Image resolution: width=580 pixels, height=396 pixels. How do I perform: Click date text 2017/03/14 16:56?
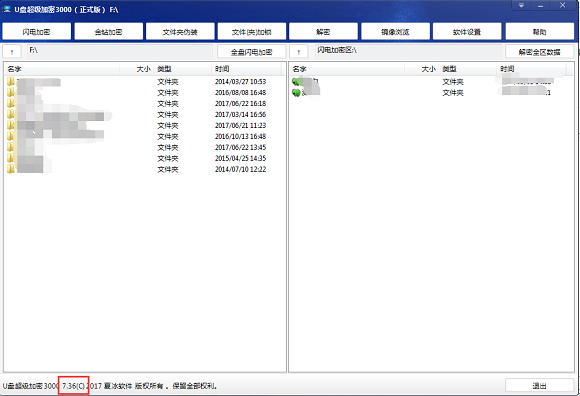click(x=240, y=114)
